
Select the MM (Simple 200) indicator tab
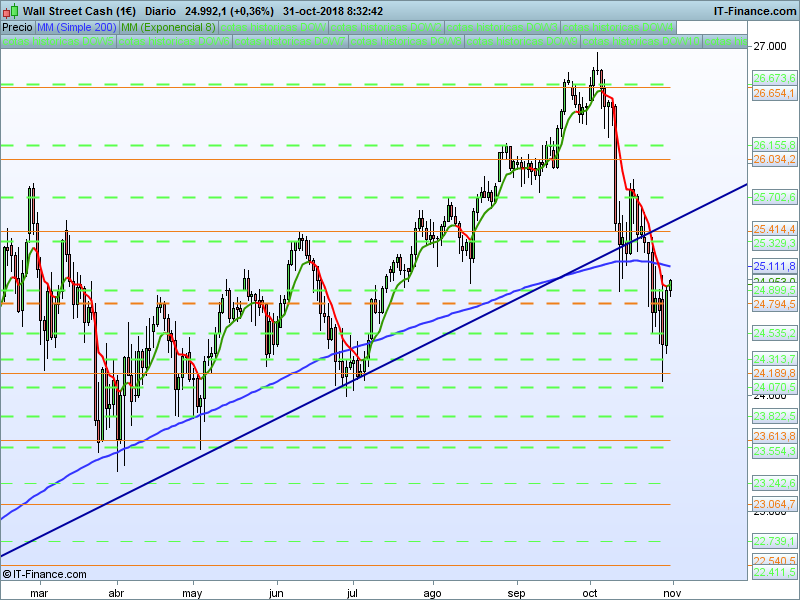pyautogui.click(x=77, y=27)
